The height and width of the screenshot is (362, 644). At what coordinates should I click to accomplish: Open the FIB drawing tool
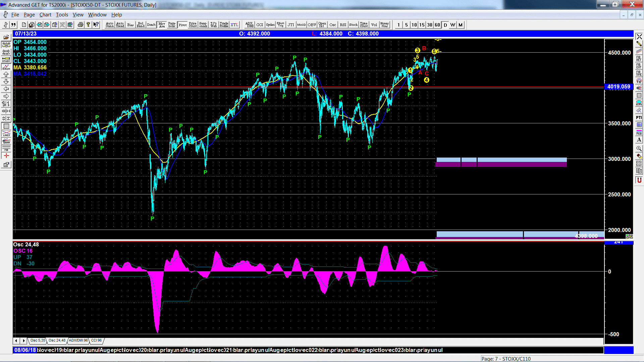pyautogui.click(x=6, y=148)
